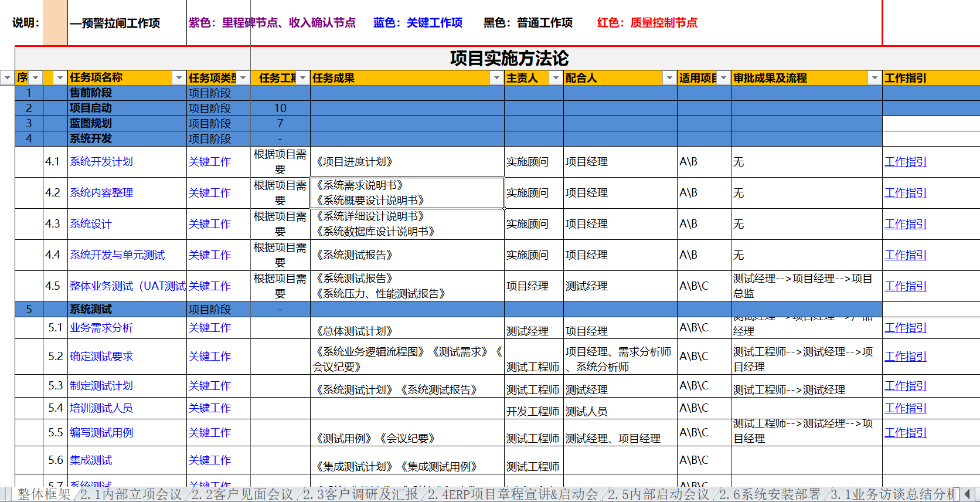Click the 系统内容整理 task name
This screenshot has width=980, height=502.
(x=101, y=193)
